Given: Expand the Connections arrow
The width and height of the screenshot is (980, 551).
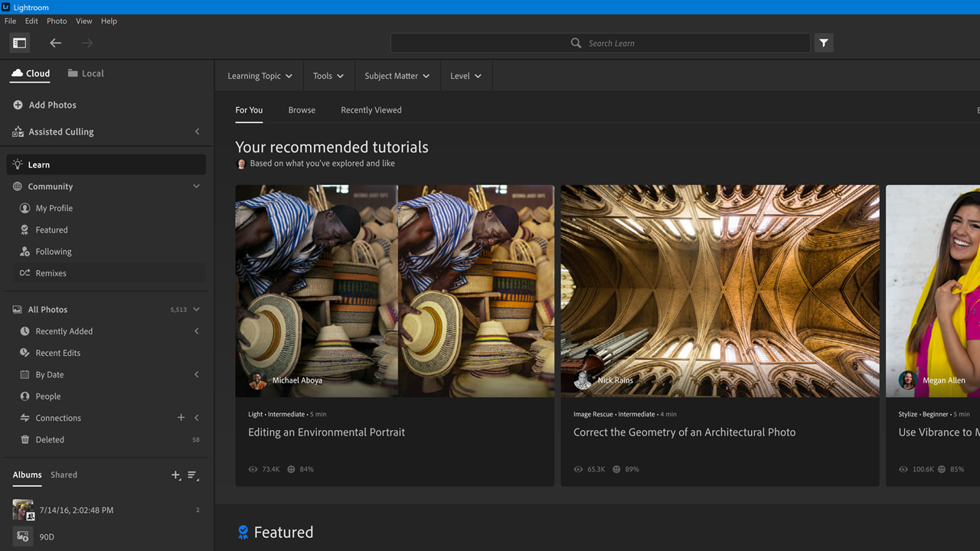Looking at the screenshot, I should pos(197,418).
